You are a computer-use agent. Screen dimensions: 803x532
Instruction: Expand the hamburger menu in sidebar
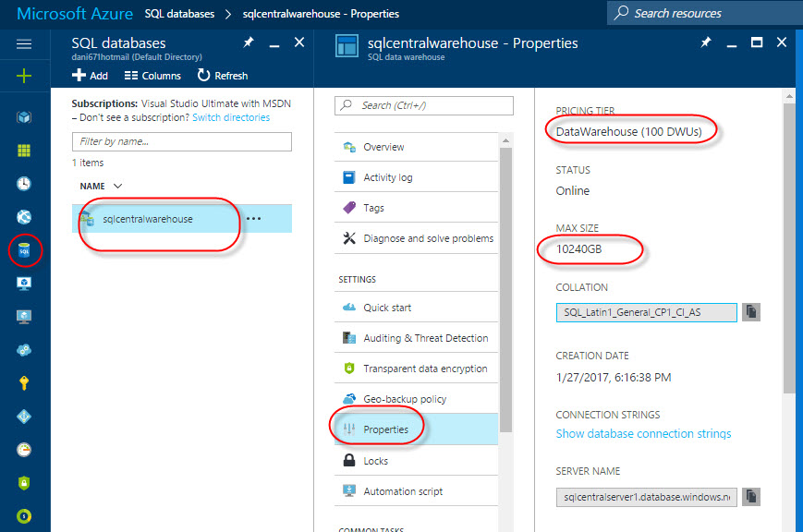point(24,44)
